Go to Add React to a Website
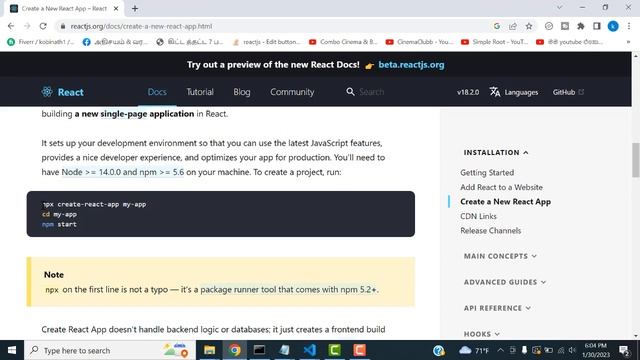Image resolution: width=640 pixels, height=360 pixels. pyautogui.click(x=501, y=187)
